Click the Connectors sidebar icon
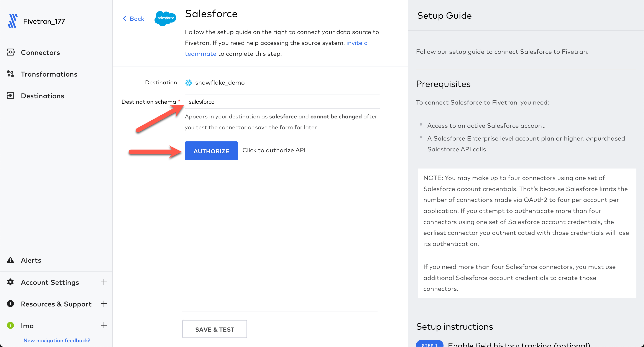Screen dimensions: 644x347 tap(10, 52)
